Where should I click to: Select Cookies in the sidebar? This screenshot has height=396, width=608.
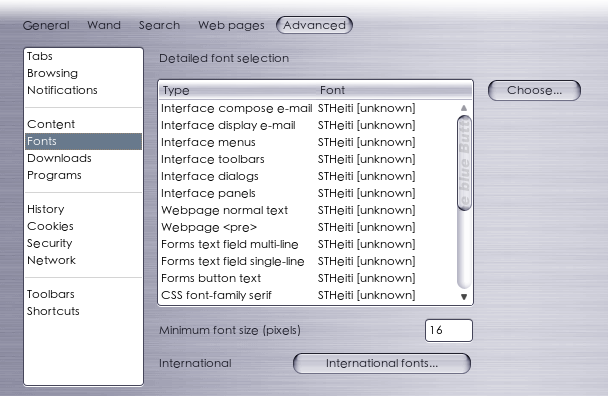pyautogui.click(x=83, y=226)
